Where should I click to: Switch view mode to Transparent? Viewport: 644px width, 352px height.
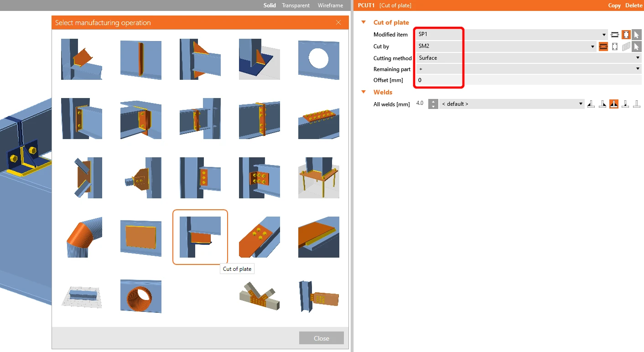point(296,5)
